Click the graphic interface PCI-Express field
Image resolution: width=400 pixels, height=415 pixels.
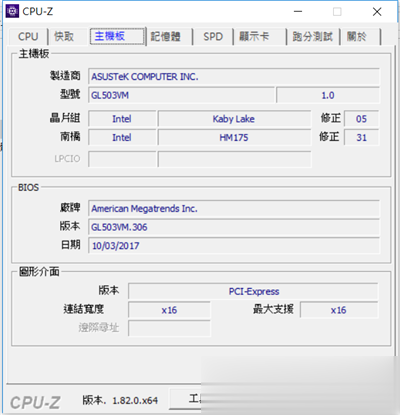click(253, 292)
